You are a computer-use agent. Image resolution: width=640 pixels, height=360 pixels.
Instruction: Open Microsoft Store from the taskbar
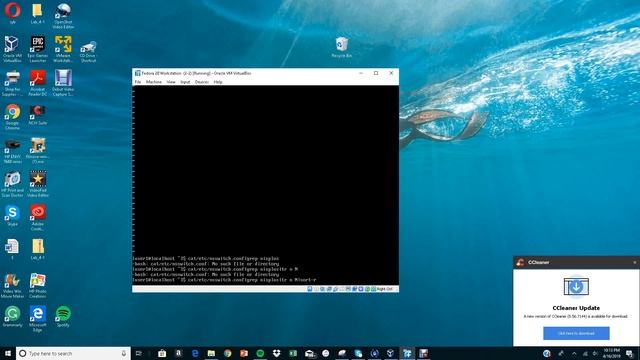click(162, 353)
